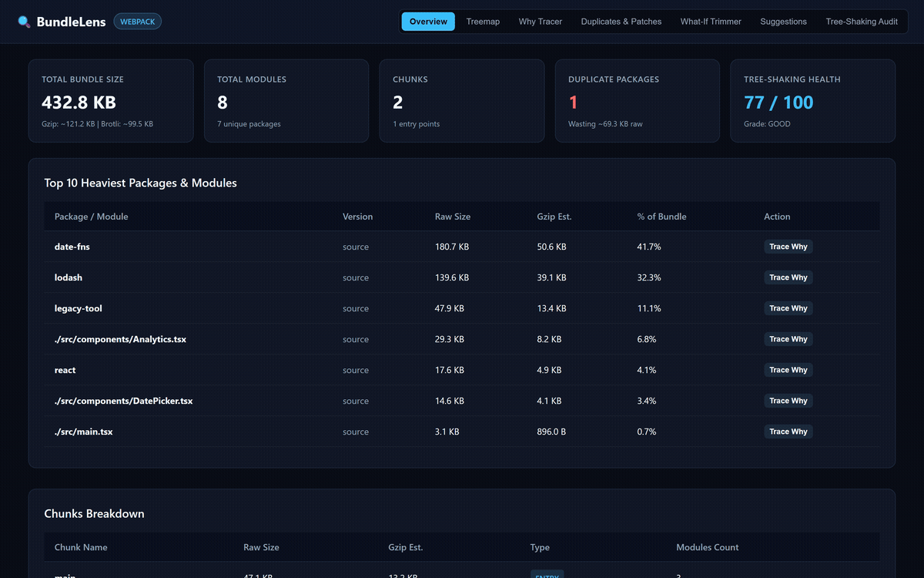Click the 50.6 KB gzip cell
924x578 pixels.
[552, 247]
